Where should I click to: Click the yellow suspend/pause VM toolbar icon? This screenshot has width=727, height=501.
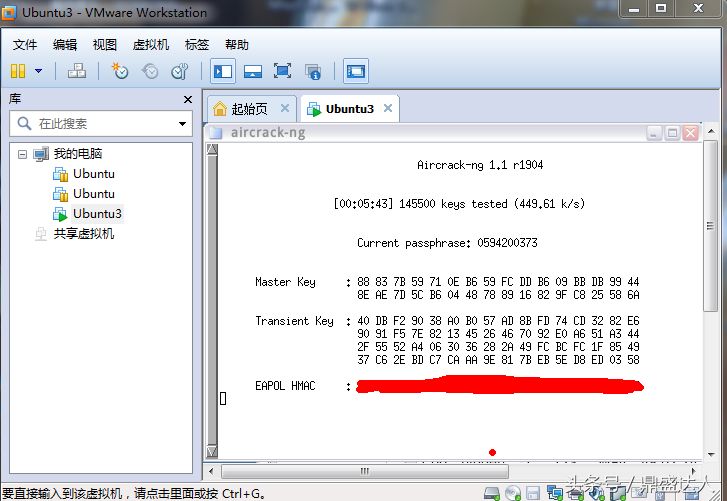pos(18,71)
